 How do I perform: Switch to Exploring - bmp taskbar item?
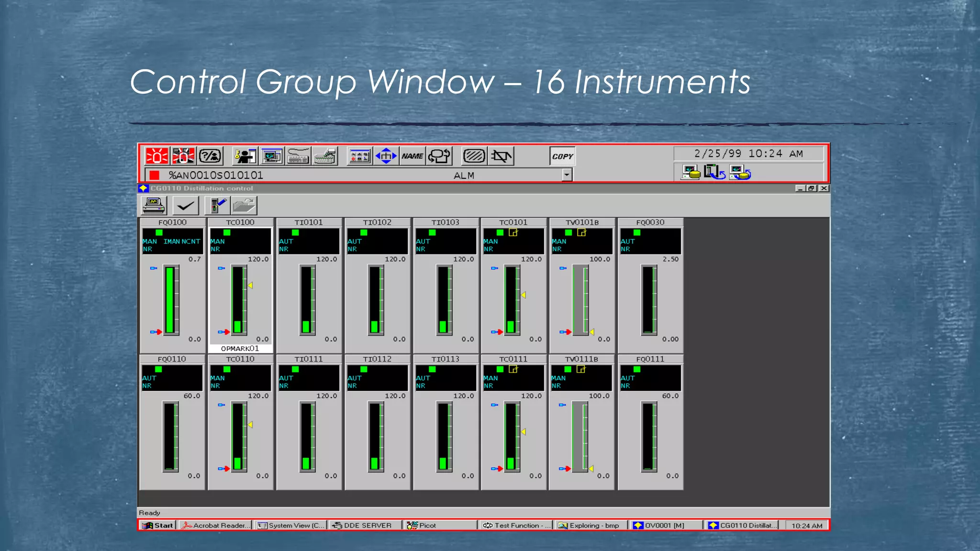[x=591, y=525]
